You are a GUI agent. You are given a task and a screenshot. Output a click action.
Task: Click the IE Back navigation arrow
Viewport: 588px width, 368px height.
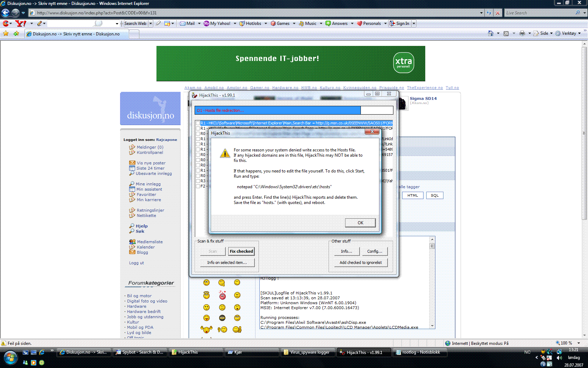5,13
